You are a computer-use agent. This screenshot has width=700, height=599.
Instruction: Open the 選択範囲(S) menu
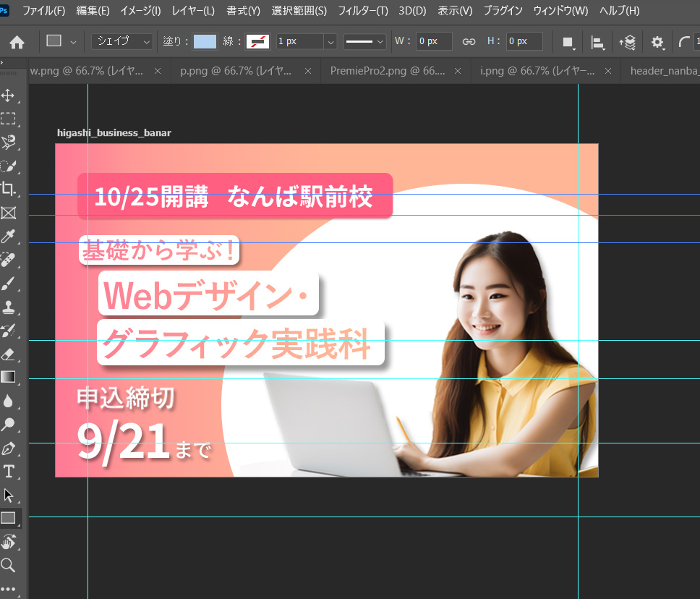click(299, 11)
